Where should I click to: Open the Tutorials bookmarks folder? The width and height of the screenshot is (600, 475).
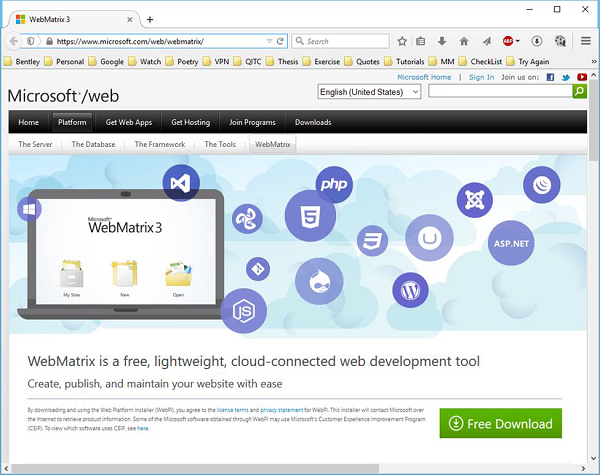tap(405, 61)
